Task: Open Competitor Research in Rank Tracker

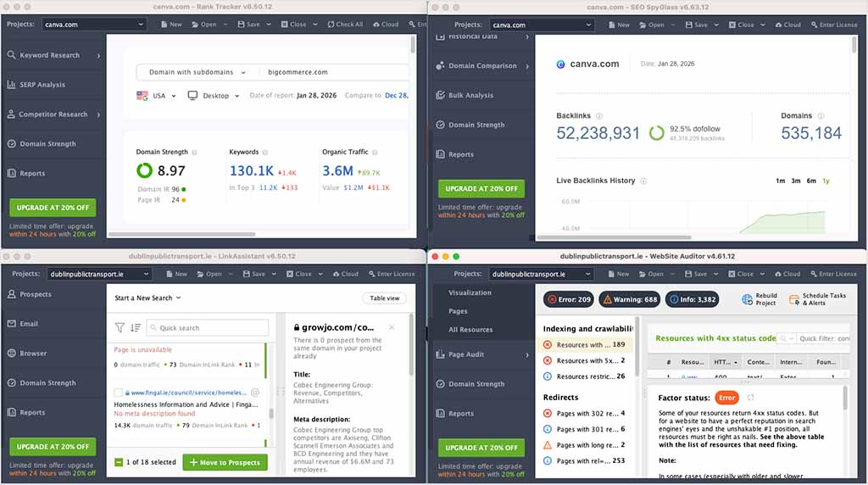Action: 53,114
